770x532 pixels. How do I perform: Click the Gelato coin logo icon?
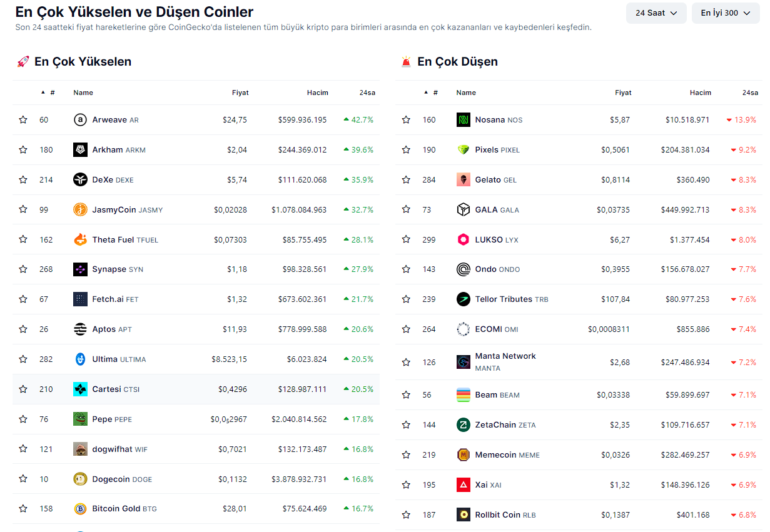coord(463,179)
